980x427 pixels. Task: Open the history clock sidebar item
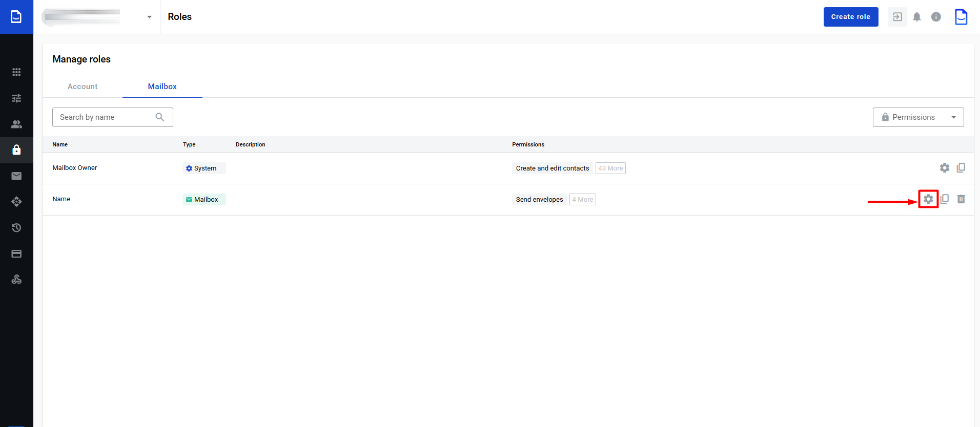tap(16, 228)
